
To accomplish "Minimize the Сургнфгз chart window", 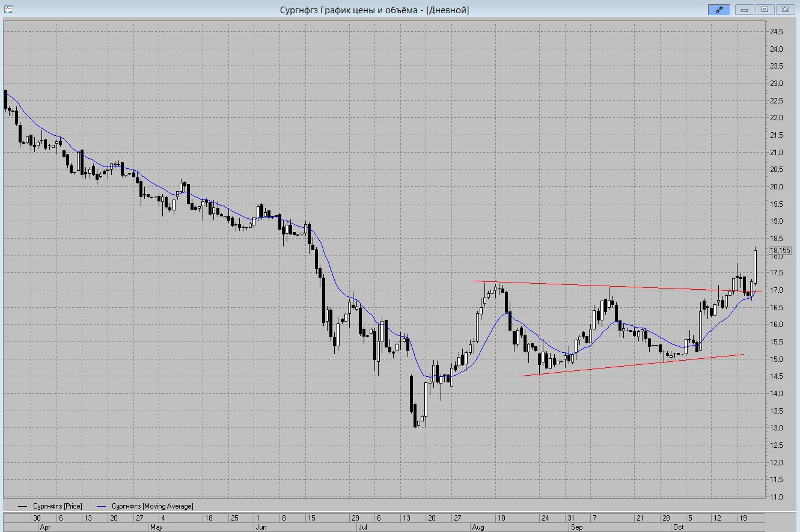I will (746, 10).
